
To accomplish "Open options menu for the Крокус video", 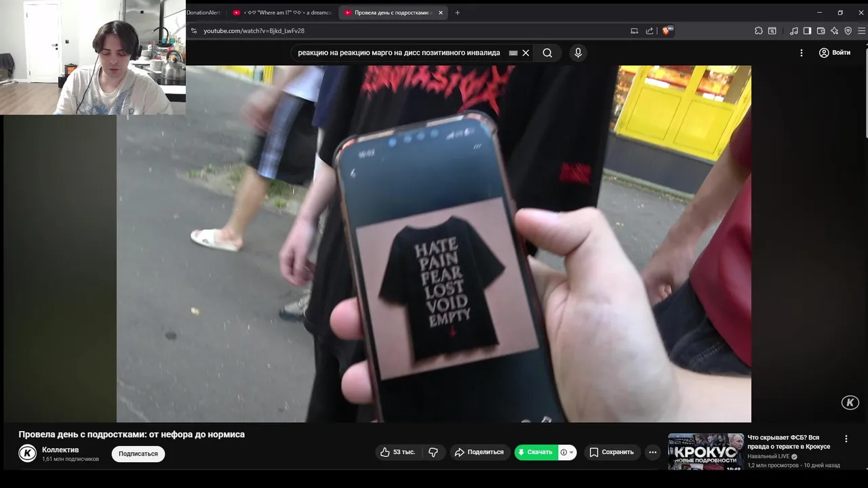I will pos(846,439).
